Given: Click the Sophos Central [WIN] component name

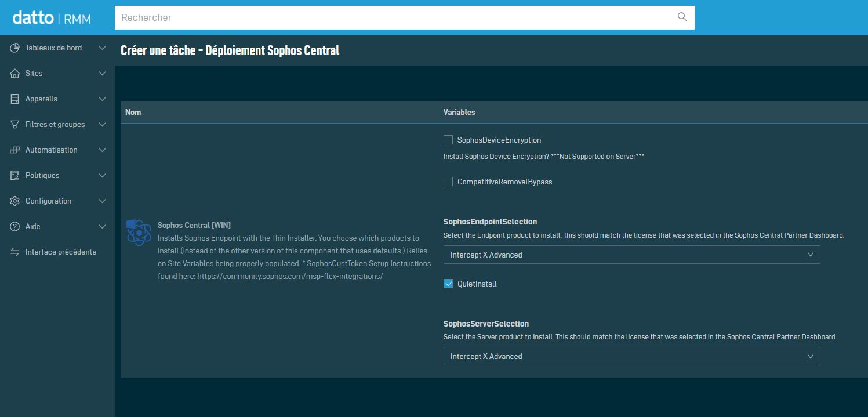Looking at the screenshot, I should (194, 225).
